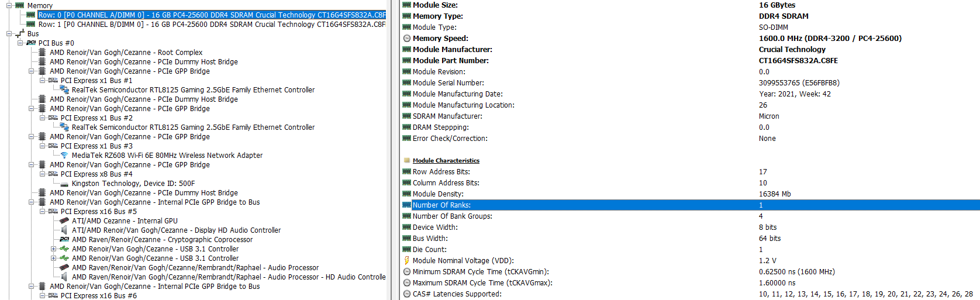The width and height of the screenshot is (980, 300).
Task: Click the PCI icon next to PCI Bus #0
Action: click(x=31, y=43)
